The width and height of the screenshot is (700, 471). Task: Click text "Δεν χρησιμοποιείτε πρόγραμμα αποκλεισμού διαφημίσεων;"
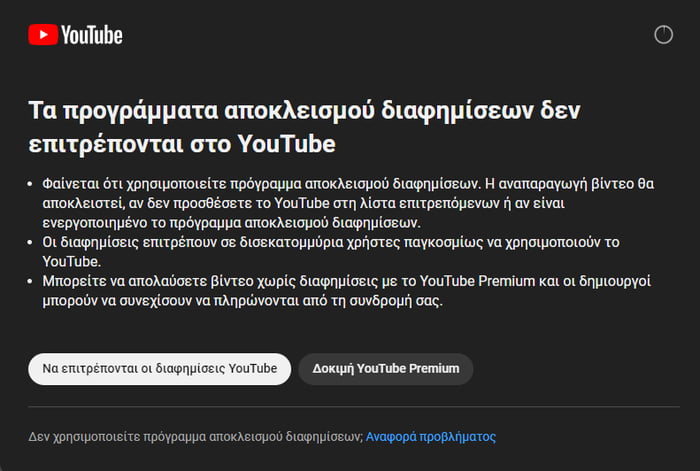(196, 437)
